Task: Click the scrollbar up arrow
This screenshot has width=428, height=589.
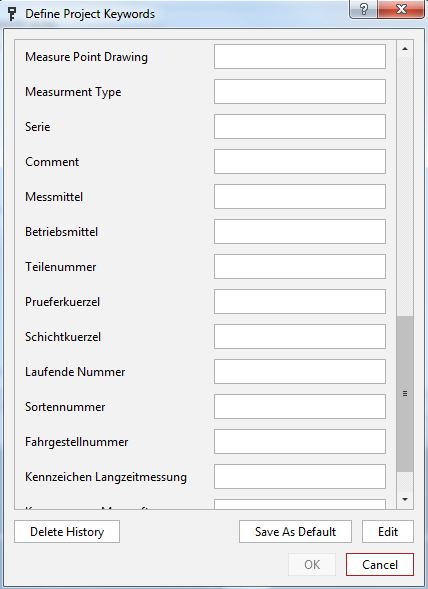Action: click(405, 49)
